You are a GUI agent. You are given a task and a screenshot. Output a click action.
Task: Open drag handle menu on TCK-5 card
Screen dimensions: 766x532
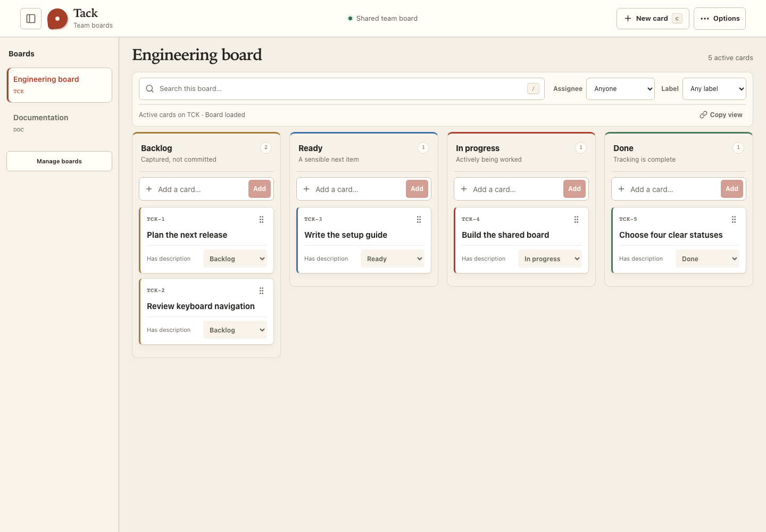(734, 220)
